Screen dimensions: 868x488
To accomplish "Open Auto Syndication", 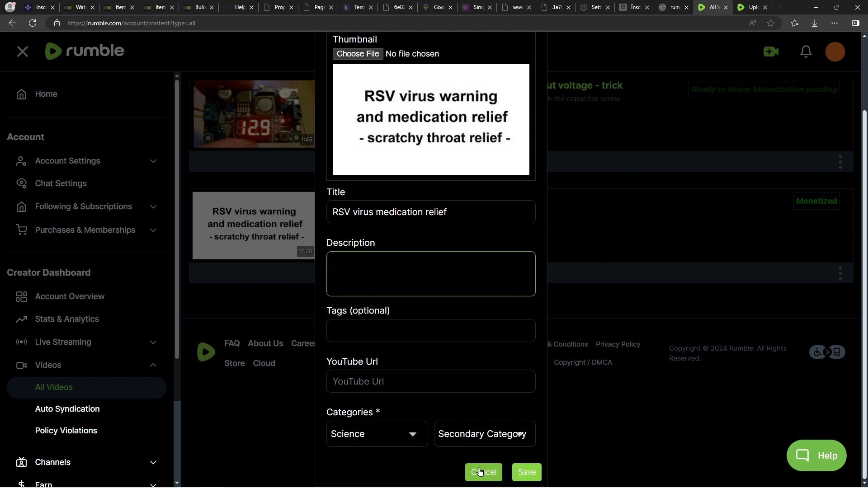I will [67, 409].
